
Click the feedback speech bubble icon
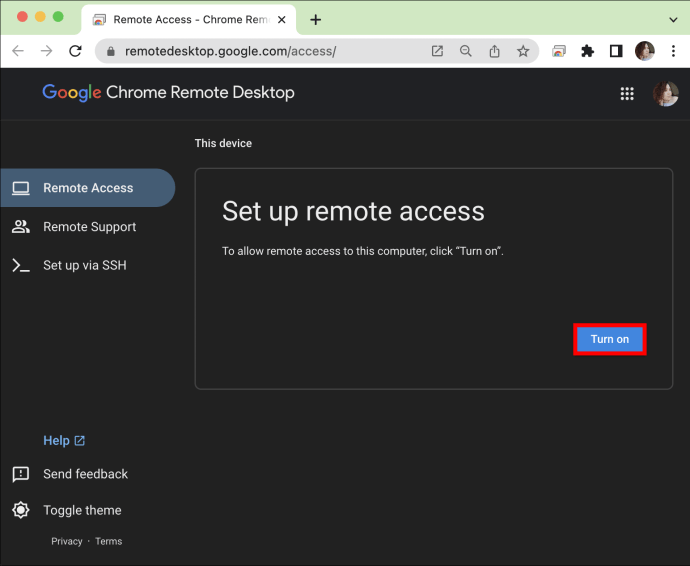pos(21,474)
